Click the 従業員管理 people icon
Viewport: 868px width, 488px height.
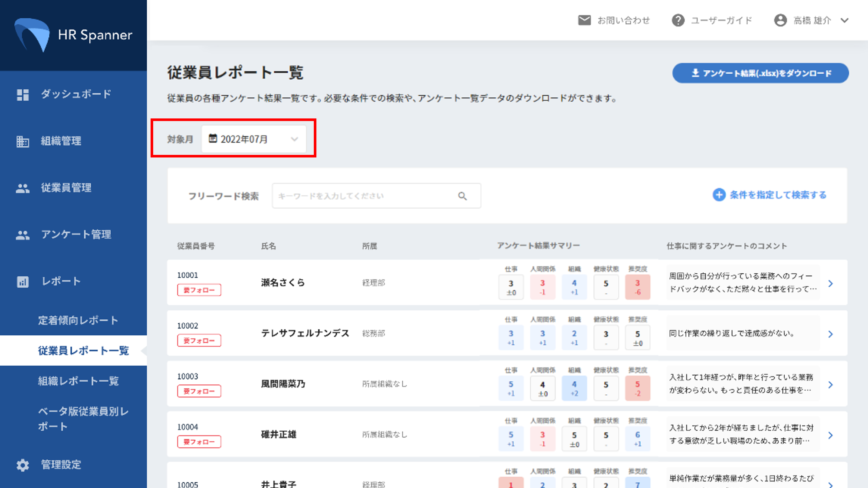pyautogui.click(x=23, y=188)
